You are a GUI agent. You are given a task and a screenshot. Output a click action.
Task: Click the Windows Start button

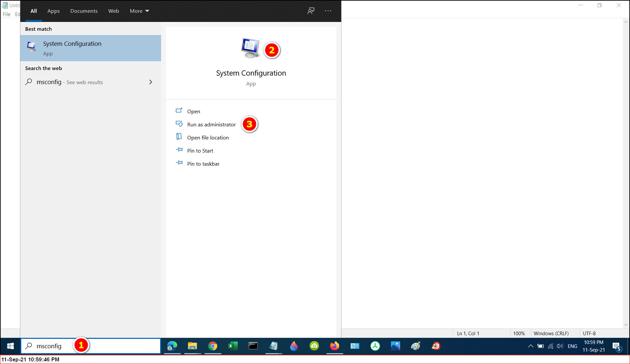click(10, 346)
